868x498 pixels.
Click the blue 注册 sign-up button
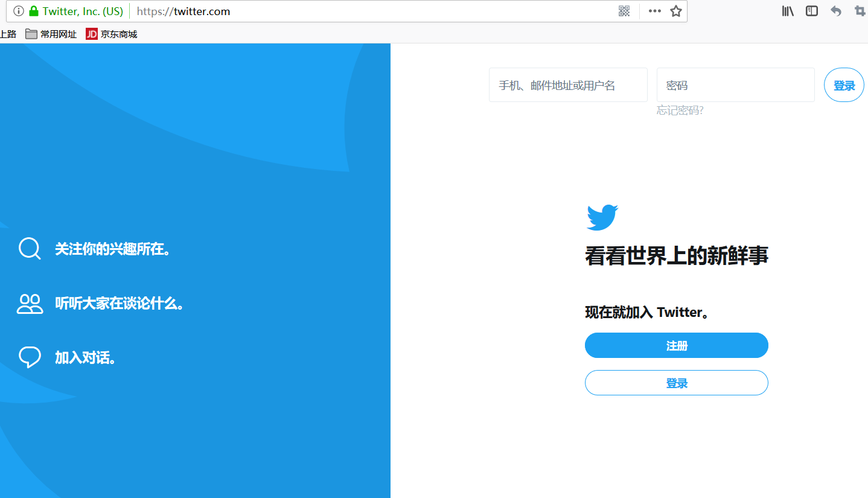tap(676, 345)
